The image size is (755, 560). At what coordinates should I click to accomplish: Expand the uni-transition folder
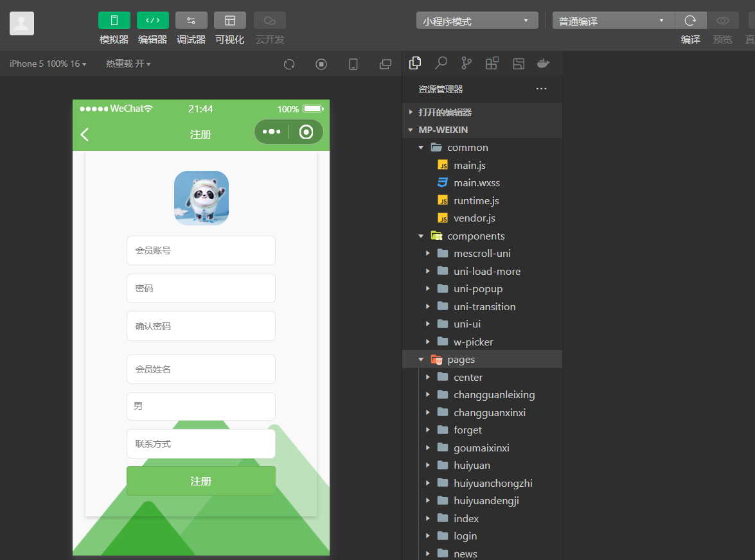(x=482, y=306)
